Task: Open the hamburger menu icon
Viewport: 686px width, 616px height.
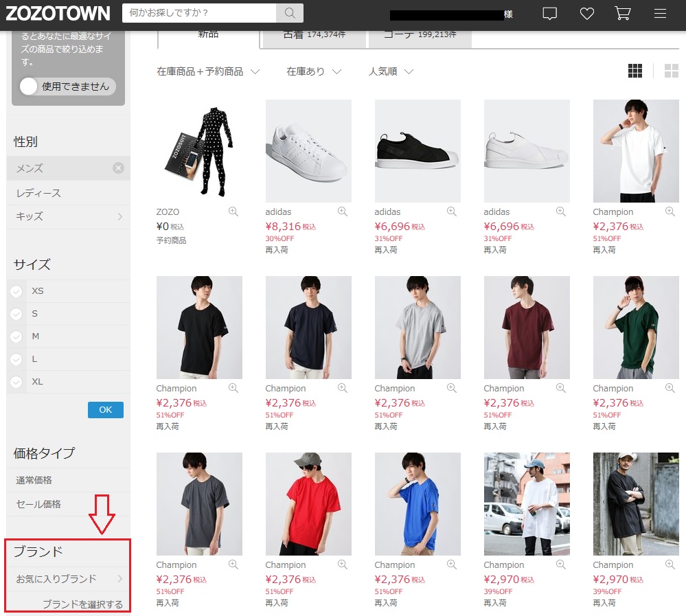Action: 660,14
